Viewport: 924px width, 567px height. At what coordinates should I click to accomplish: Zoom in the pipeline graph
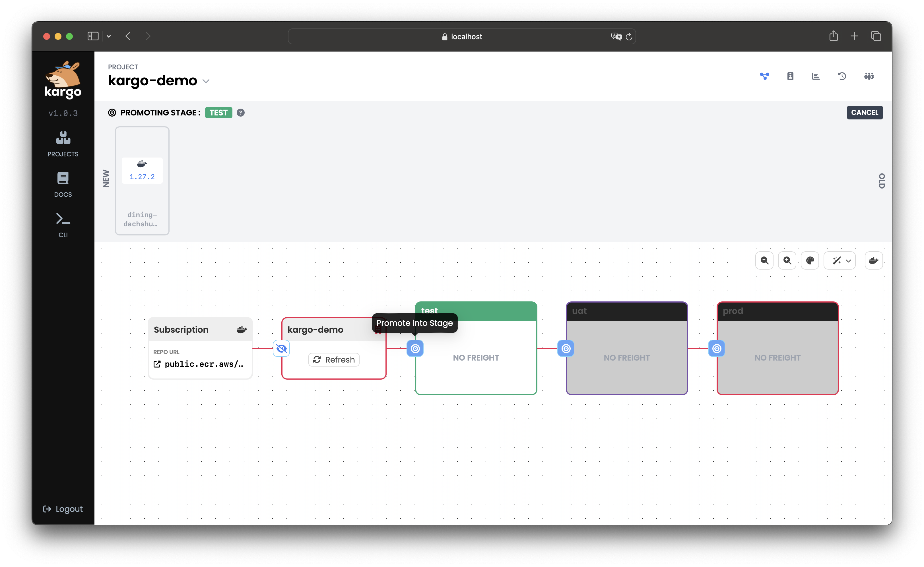click(787, 261)
